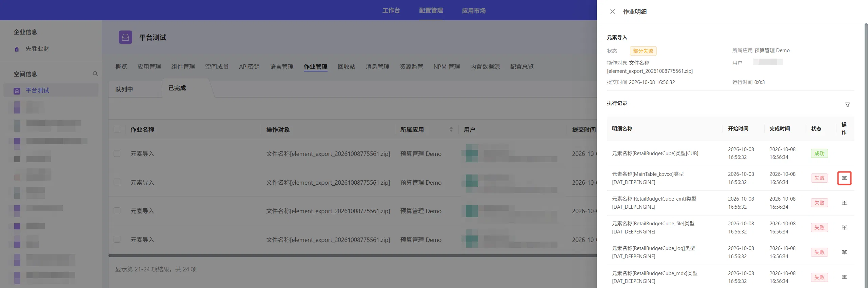Click the 平台测试 purple app icon in header

click(x=125, y=37)
